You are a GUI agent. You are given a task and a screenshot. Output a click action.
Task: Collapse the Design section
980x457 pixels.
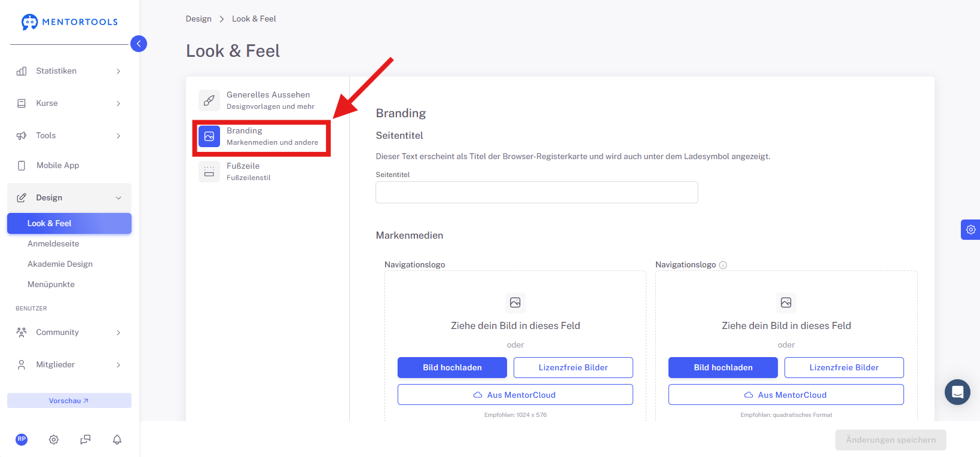[x=69, y=198]
